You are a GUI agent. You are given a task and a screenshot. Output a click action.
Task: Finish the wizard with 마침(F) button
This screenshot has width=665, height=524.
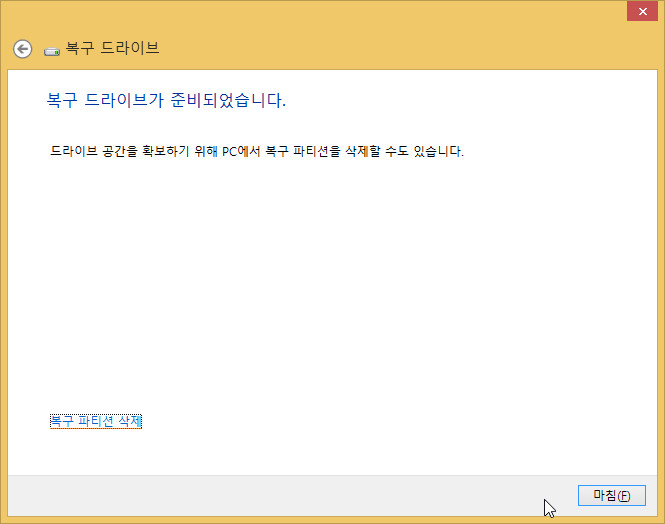point(612,495)
